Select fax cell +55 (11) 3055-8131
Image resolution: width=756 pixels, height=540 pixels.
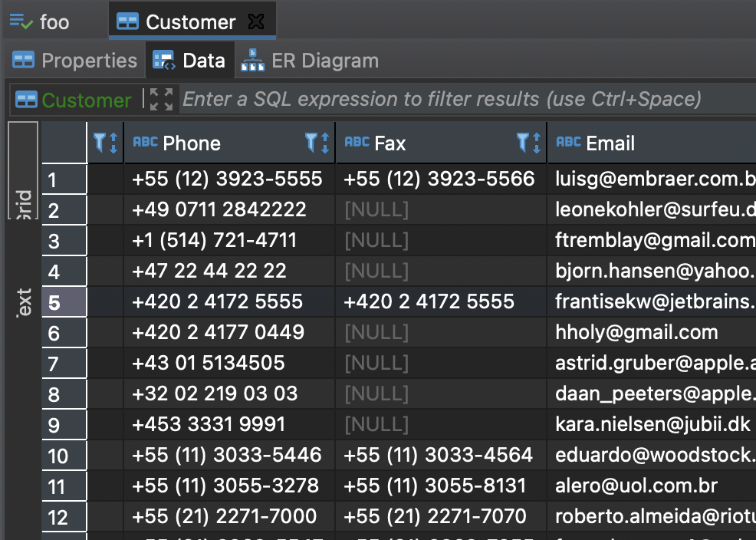coord(441,486)
